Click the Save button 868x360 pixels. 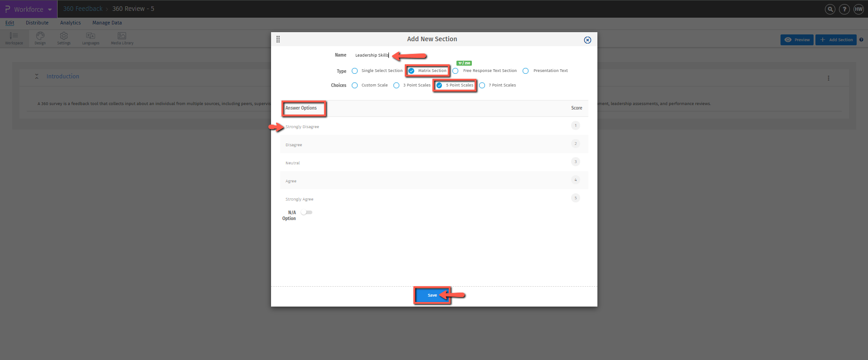(x=432, y=295)
